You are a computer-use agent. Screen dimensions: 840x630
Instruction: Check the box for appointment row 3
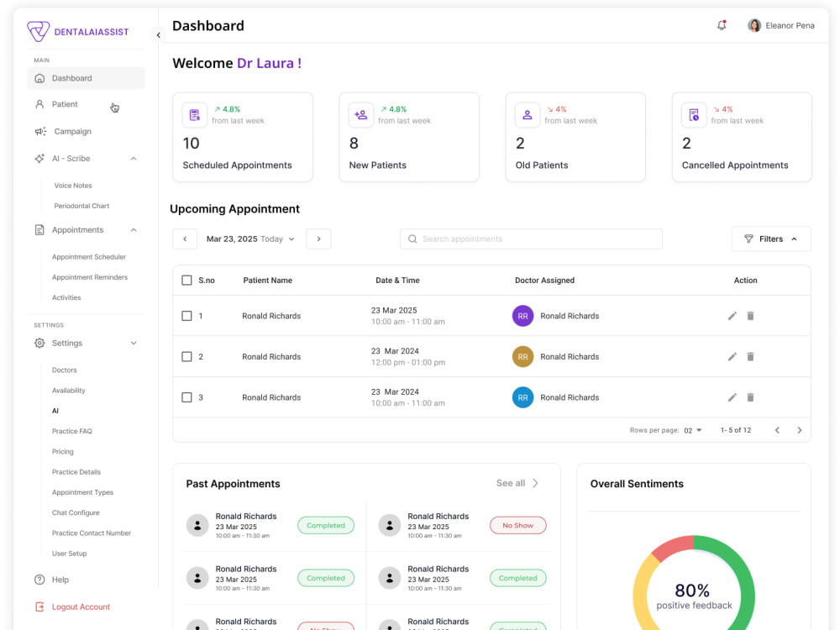click(x=186, y=397)
